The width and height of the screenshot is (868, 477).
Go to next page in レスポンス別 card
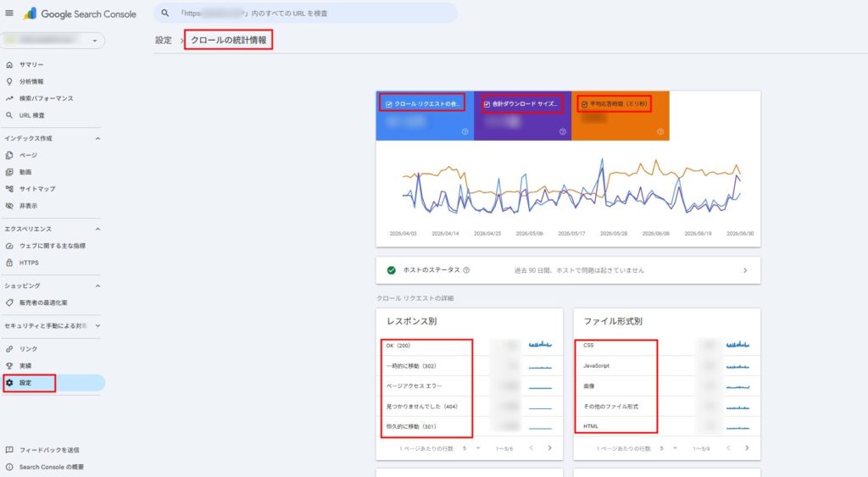tap(549, 447)
